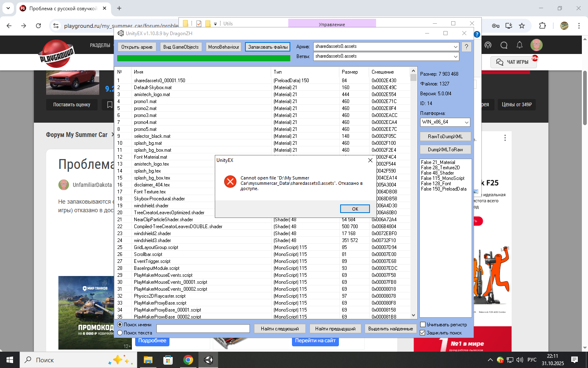
Task: Click the "Проблема с русской озвучкой" browser tab
Action: [x=63, y=8]
